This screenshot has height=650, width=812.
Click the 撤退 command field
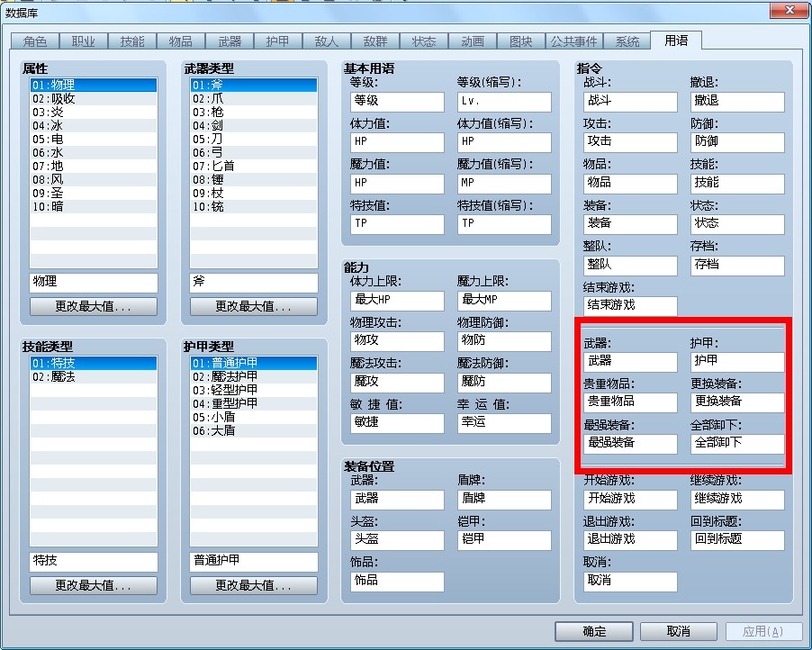point(737,102)
